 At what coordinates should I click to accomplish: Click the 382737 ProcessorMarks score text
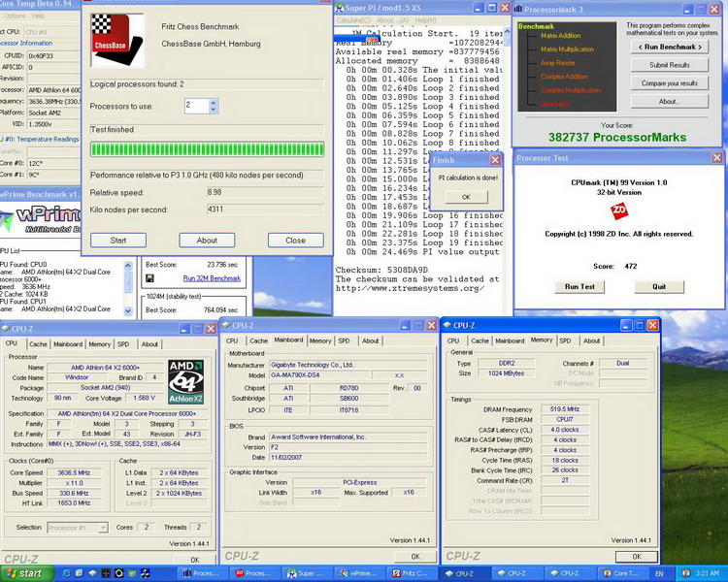(617, 138)
